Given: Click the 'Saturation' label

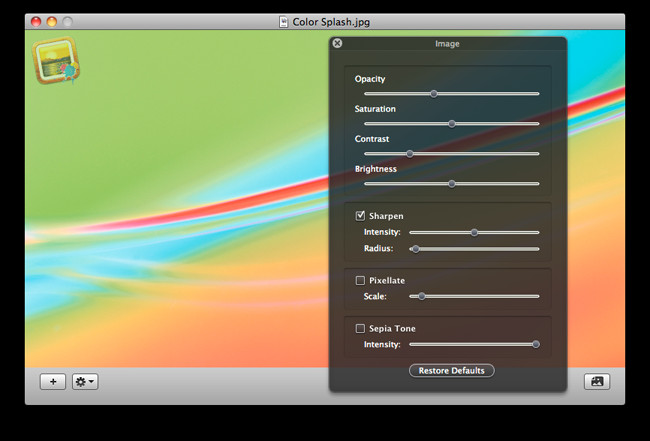Looking at the screenshot, I should (375, 109).
